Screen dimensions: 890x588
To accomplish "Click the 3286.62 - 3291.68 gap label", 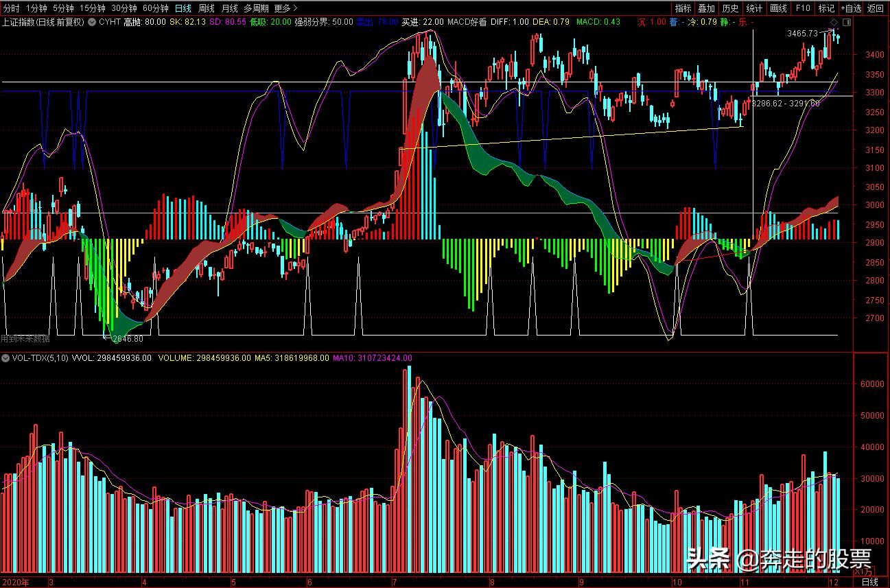I will click(x=786, y=103).
